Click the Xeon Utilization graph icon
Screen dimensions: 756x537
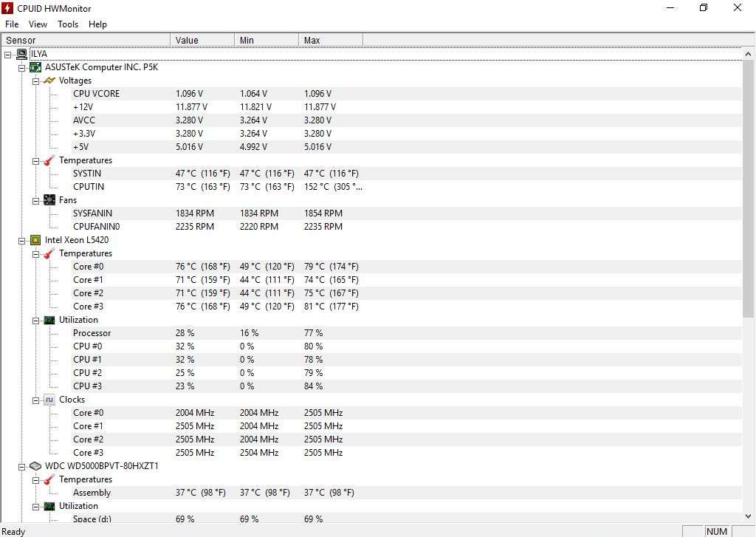[49, 320]
